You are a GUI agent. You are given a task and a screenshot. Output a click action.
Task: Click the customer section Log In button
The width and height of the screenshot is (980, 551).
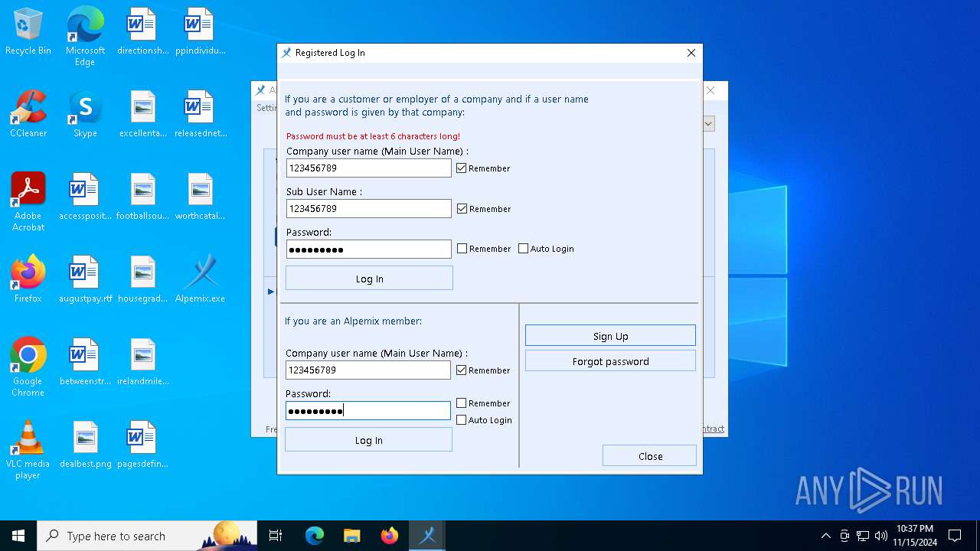click(369, 279)
